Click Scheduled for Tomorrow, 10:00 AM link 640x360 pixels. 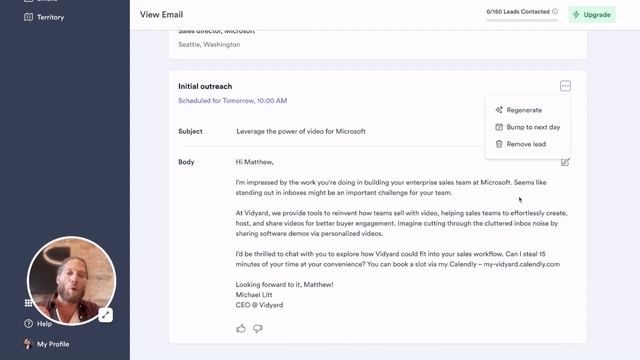pyautogui.click(x=233, y=100)
